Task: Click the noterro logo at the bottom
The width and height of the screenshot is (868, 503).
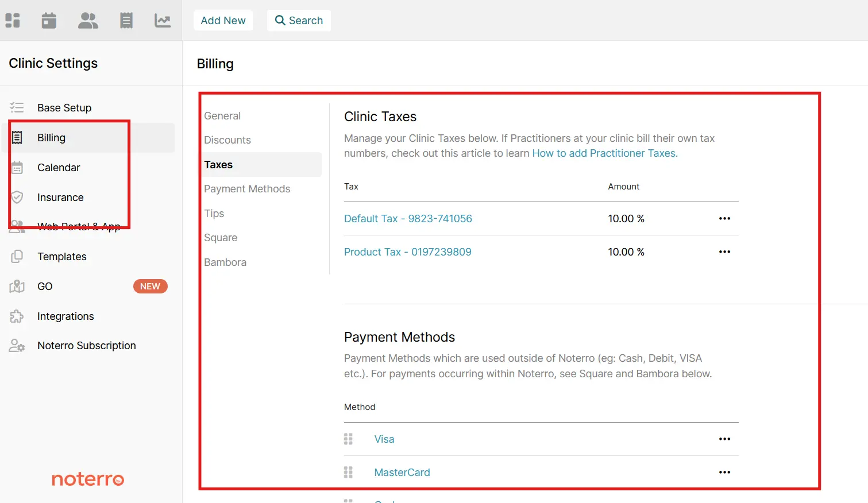Action: 87,479
